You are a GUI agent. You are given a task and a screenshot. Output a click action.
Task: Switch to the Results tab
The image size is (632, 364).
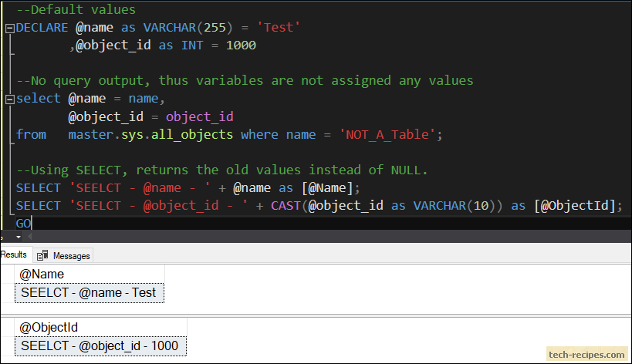[x=13, y=254]
